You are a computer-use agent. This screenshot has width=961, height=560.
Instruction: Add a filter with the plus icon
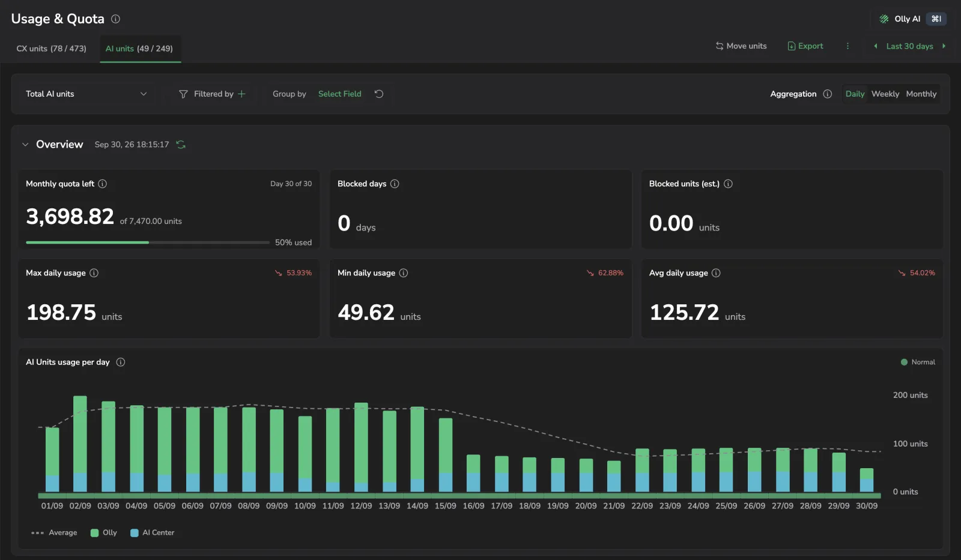click(x=242, y=94)
